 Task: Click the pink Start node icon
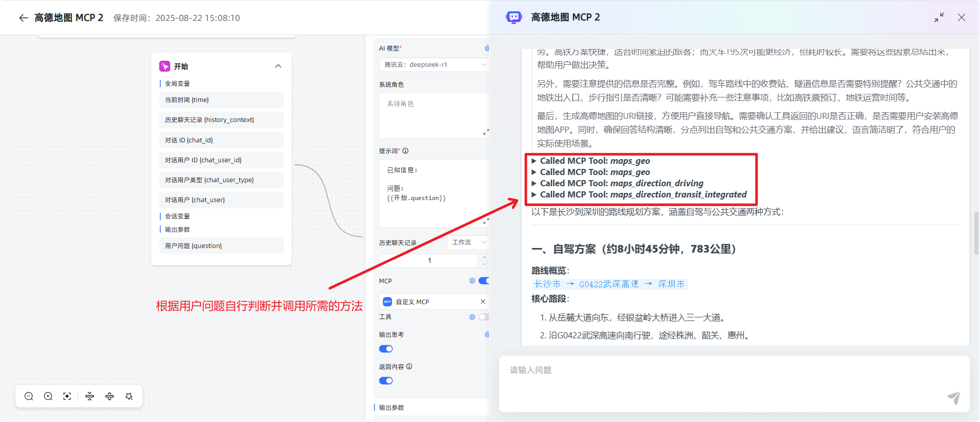click(165, 66)
